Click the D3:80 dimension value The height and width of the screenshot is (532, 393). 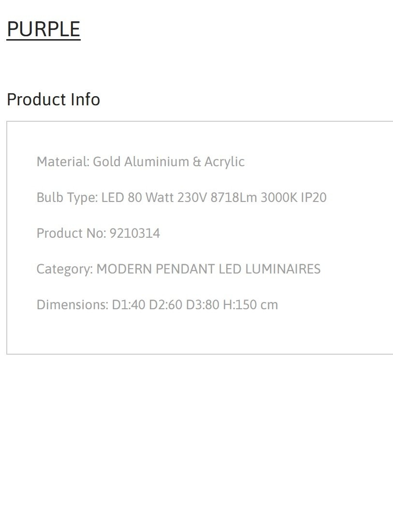[203, 305]
